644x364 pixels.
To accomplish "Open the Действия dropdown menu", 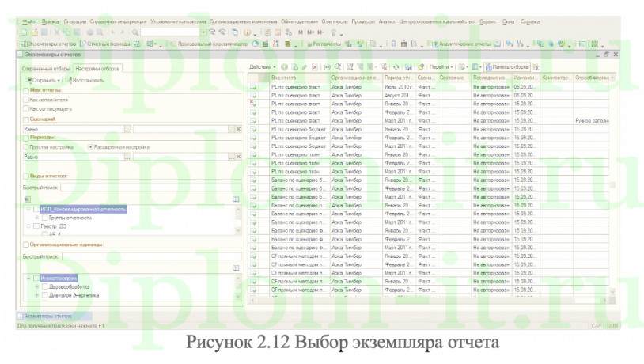I will tap(263, 67).
